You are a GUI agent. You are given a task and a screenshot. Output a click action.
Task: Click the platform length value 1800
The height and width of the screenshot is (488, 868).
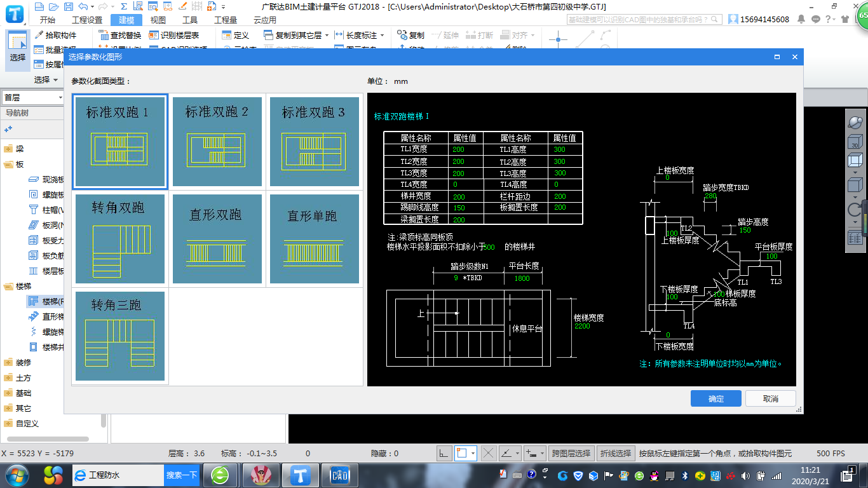pyautogui.click(x=522, y=278)
